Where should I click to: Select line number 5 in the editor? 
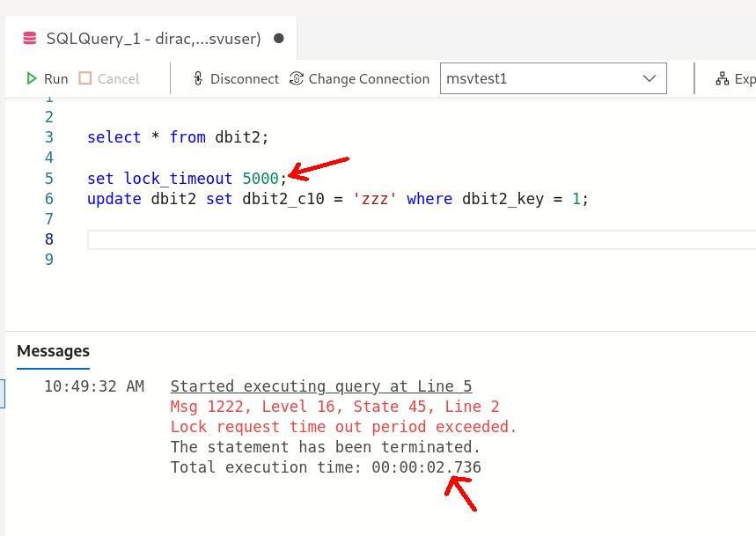[49, 178]
